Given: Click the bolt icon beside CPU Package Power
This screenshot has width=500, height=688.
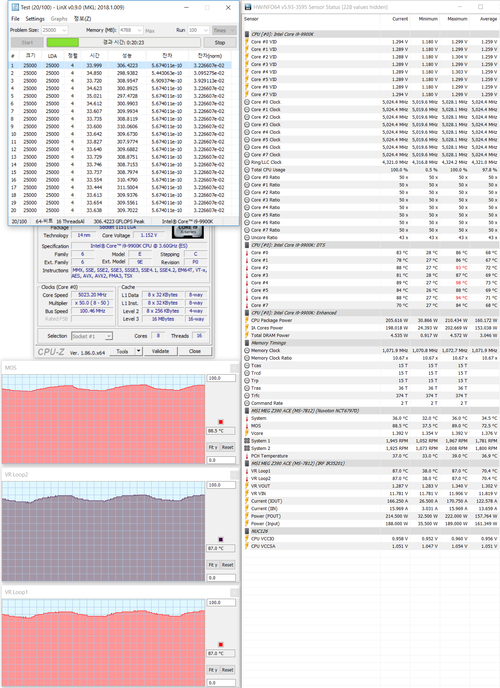Looking at the screenshot, I should [x=247, y=320].
